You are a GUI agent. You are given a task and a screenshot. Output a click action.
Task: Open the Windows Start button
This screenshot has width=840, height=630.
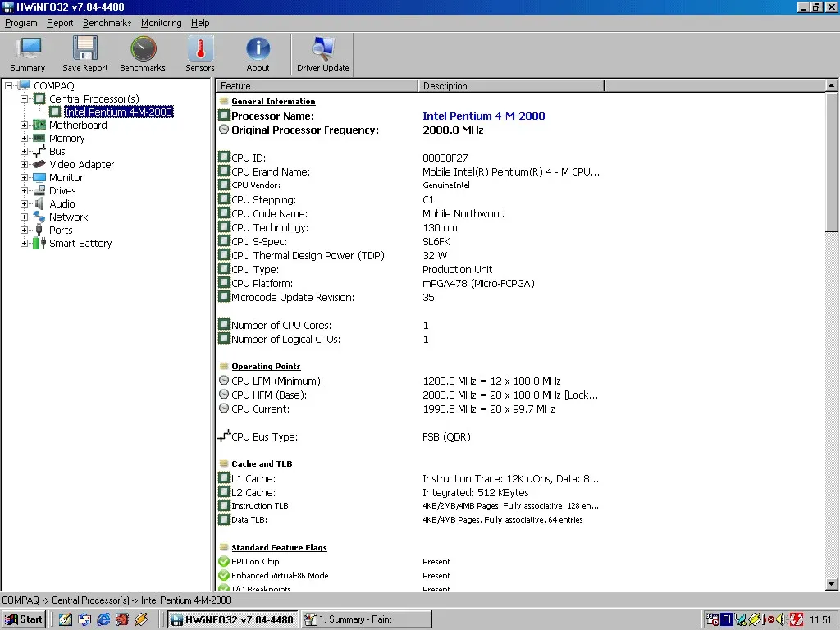click(24, 619)
